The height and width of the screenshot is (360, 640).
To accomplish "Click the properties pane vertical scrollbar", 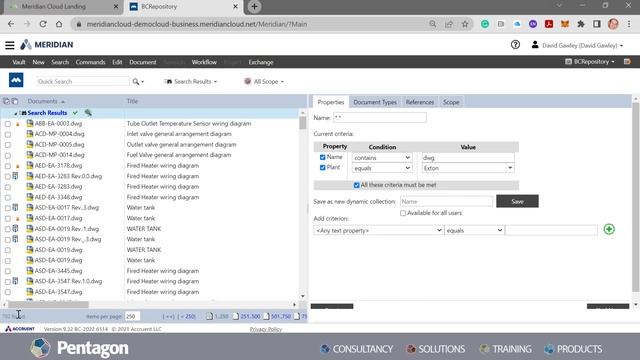I will click(636, 197).
